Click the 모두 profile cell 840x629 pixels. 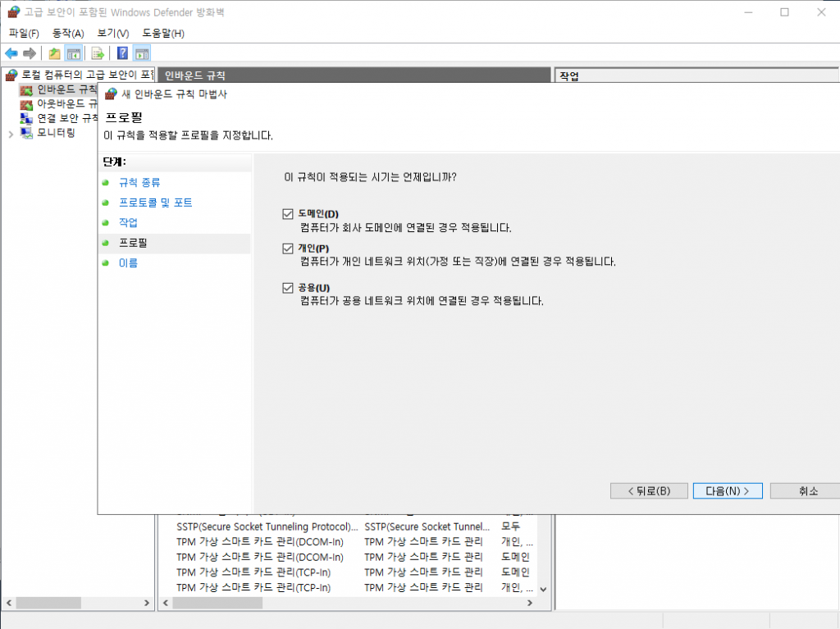click(510, 526)
